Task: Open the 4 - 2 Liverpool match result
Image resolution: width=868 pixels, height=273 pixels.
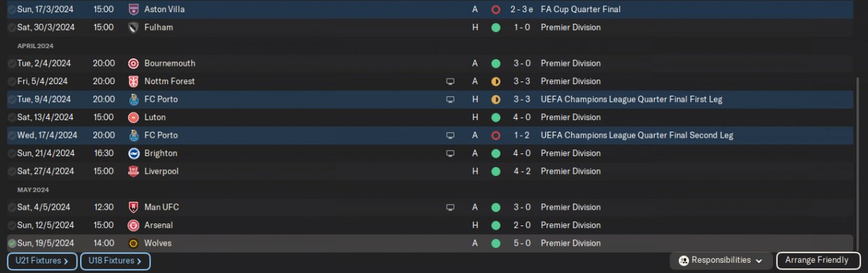Action: pos(521,171)
